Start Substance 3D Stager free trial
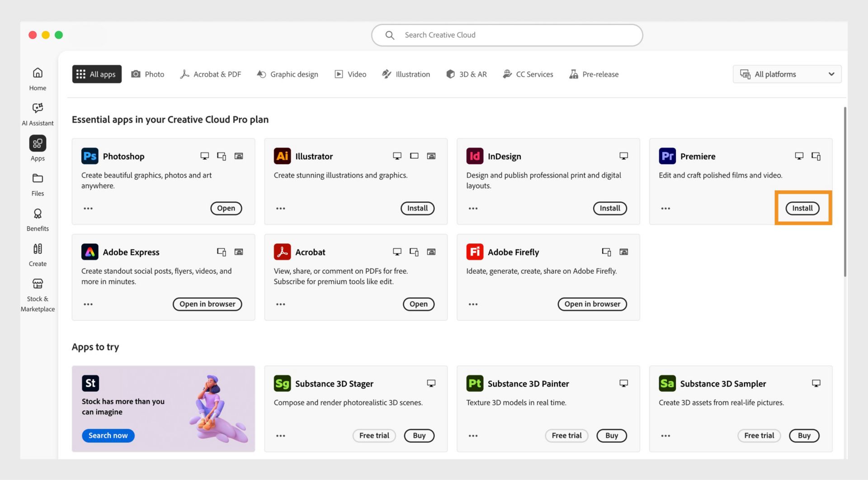Screen dimensions: 868x480 click(x=374, y=436)
